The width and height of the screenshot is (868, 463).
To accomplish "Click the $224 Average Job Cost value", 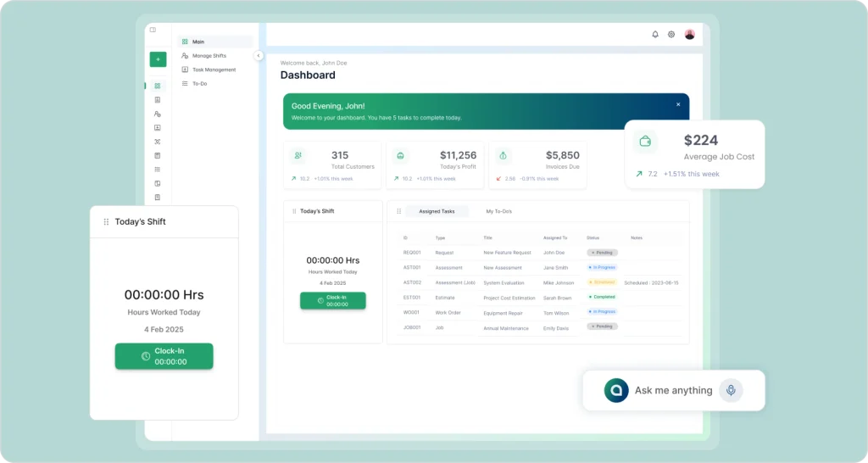I will click(701, 140).
